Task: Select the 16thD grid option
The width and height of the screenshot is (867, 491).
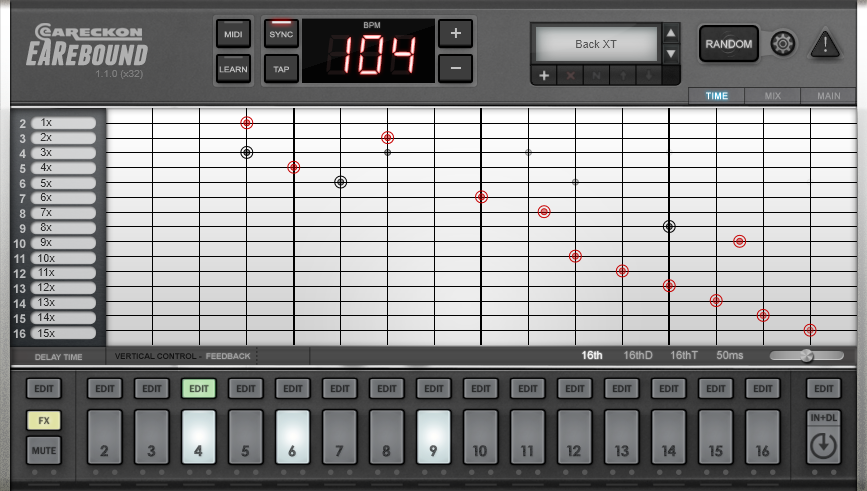Action: click(x=638, y=355)
